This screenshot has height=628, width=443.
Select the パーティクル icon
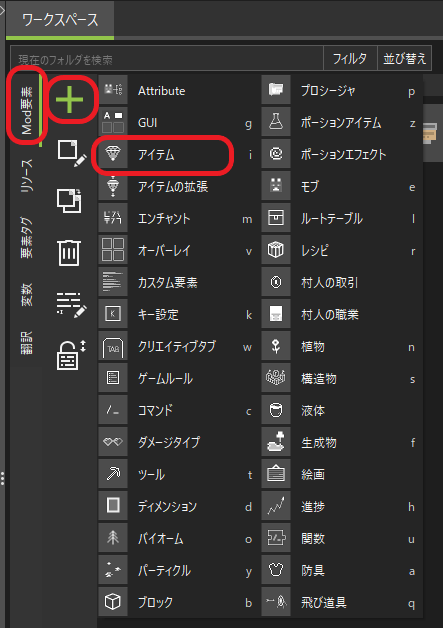coord(113,570)
